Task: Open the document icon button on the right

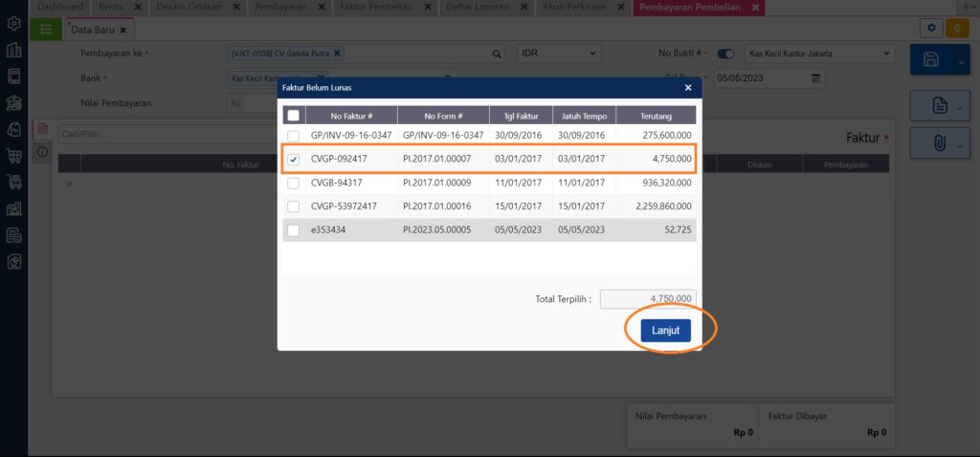Action: 940,106
